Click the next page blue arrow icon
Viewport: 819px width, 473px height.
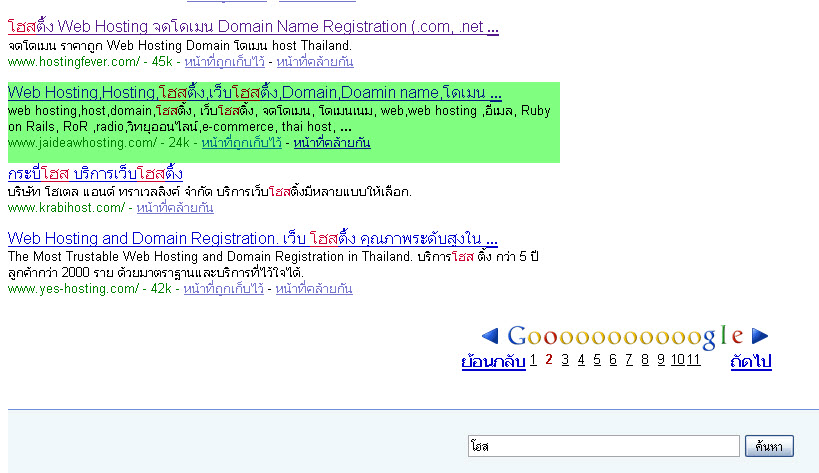click(760, 336)
